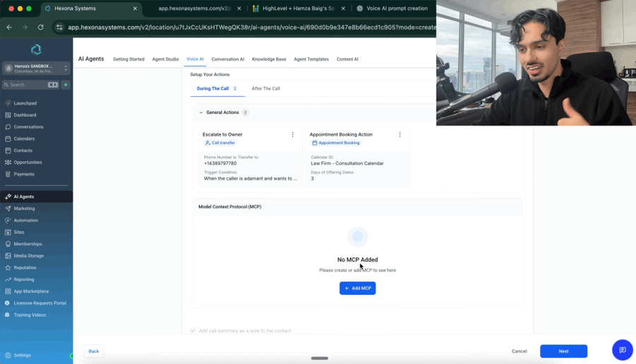Image resolution: width=636 pixels, height=364 pixels.
Task: Open Launchpad from the sidebar
Action: 25,103
